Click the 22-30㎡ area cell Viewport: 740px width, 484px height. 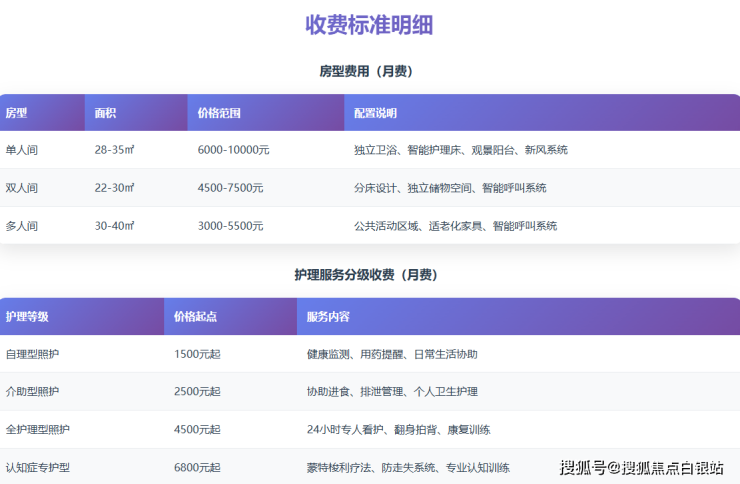114,188
